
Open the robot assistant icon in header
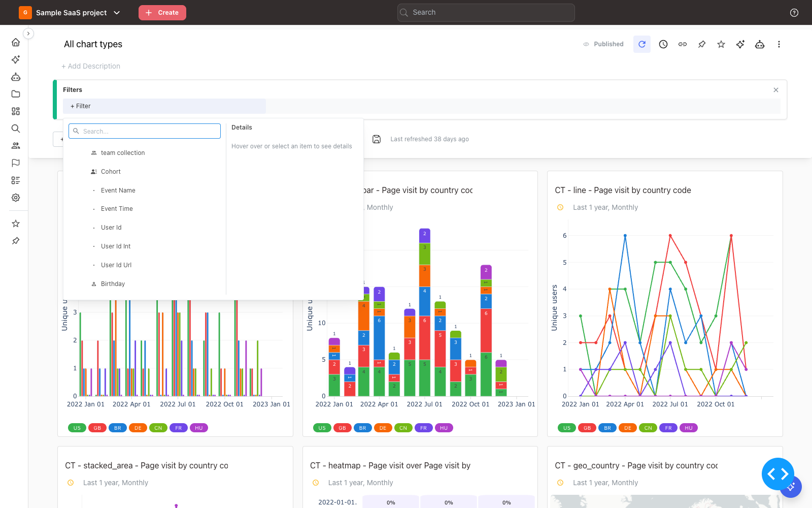point(760,44)
